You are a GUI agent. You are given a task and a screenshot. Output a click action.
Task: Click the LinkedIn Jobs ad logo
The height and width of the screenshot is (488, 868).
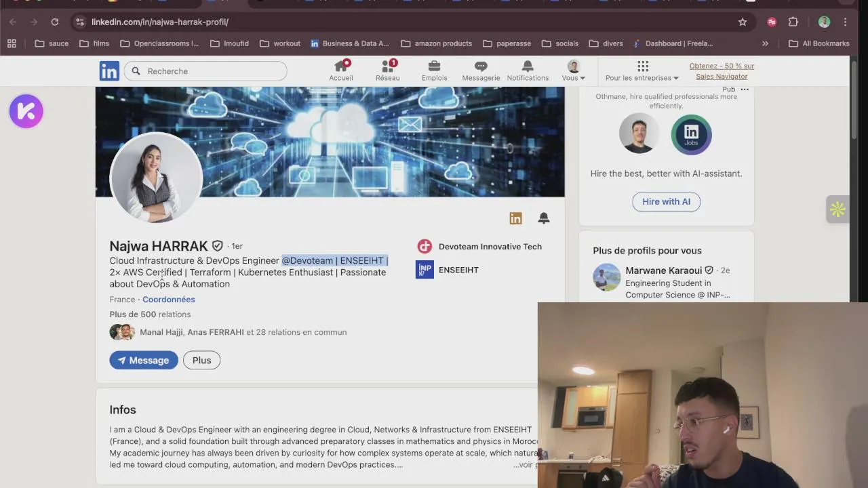[691, 134]
